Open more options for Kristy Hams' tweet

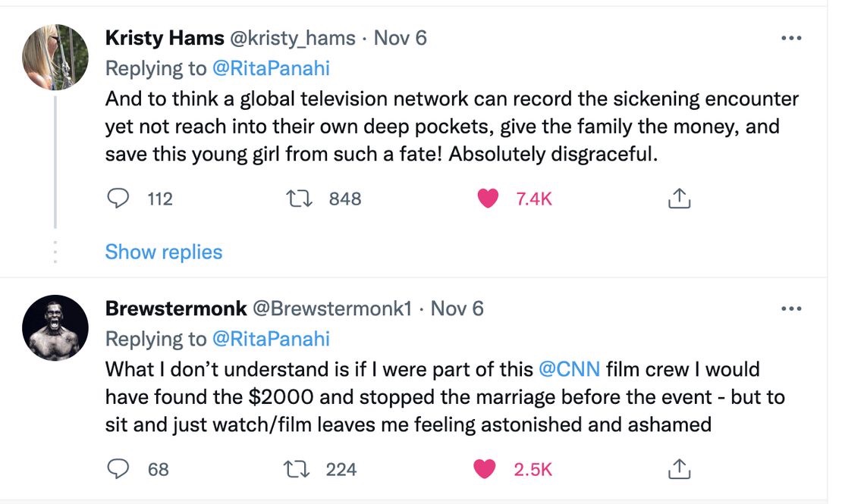790,39
